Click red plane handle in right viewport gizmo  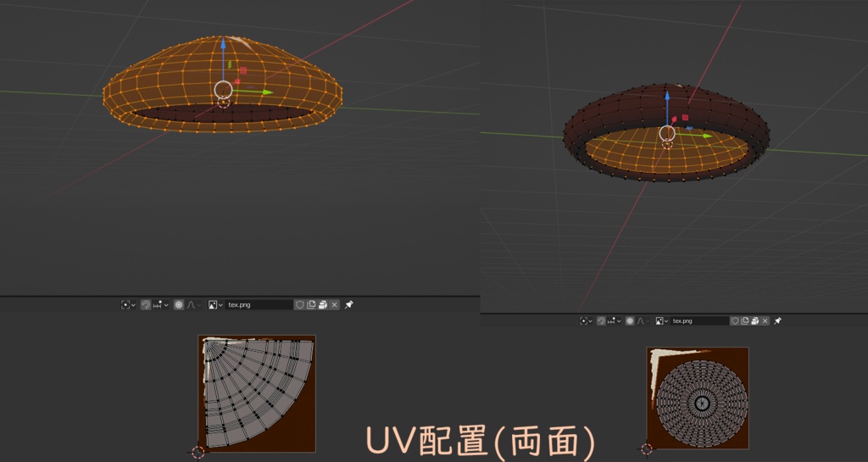tap(685, 117)
